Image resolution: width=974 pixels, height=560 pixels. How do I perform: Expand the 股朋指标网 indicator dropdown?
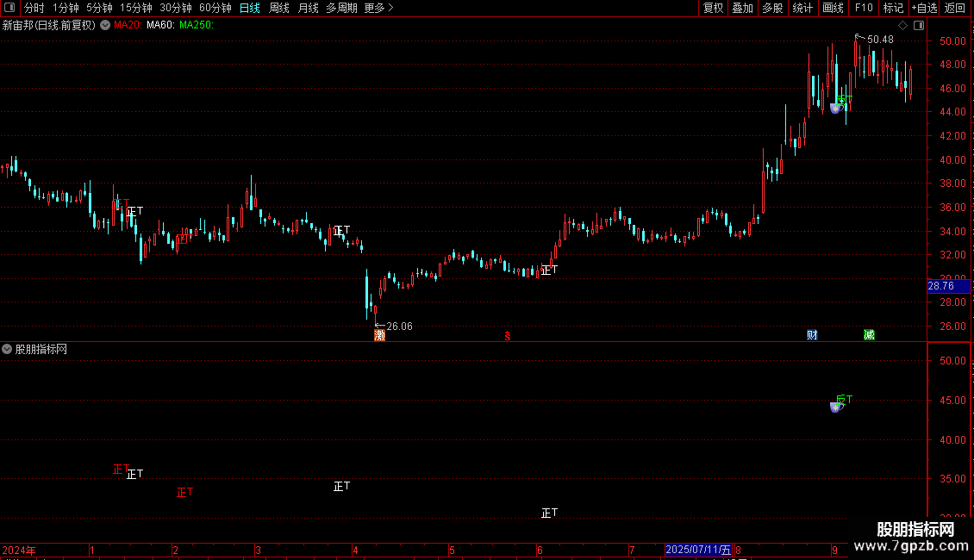pos(7,349)
